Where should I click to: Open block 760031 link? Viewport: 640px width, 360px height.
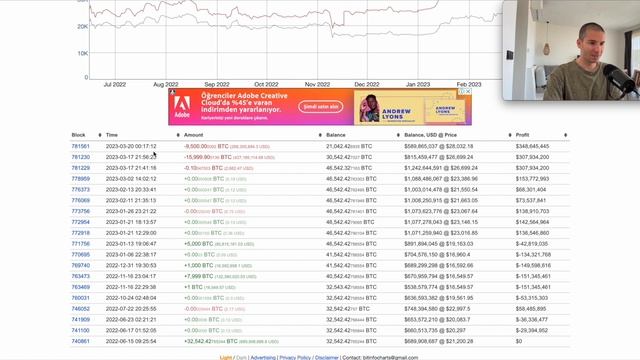[x=80, y=298]
